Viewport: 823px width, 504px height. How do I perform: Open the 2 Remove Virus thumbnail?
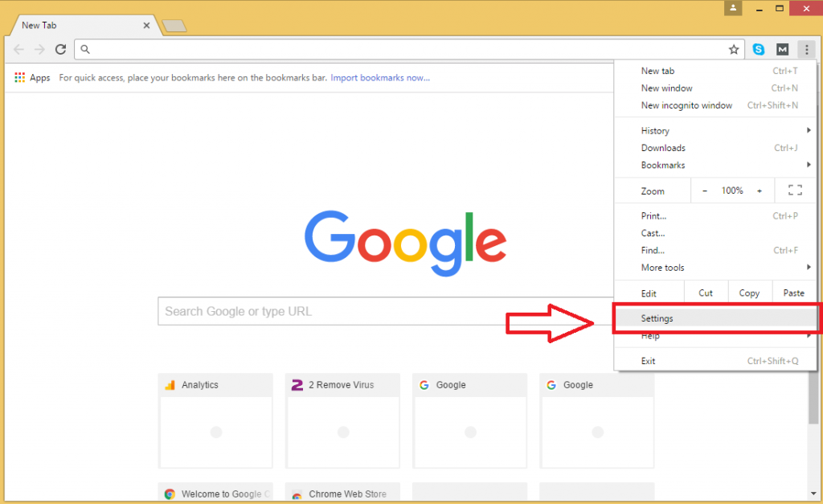coord(342,420)
